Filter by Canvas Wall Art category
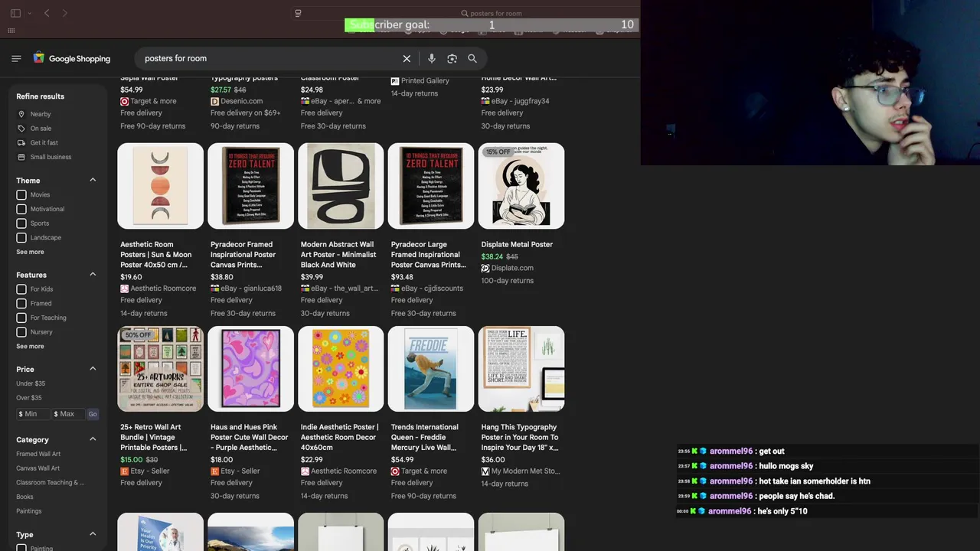The height and width of the screenshot is (551, 980). point(38,468)
